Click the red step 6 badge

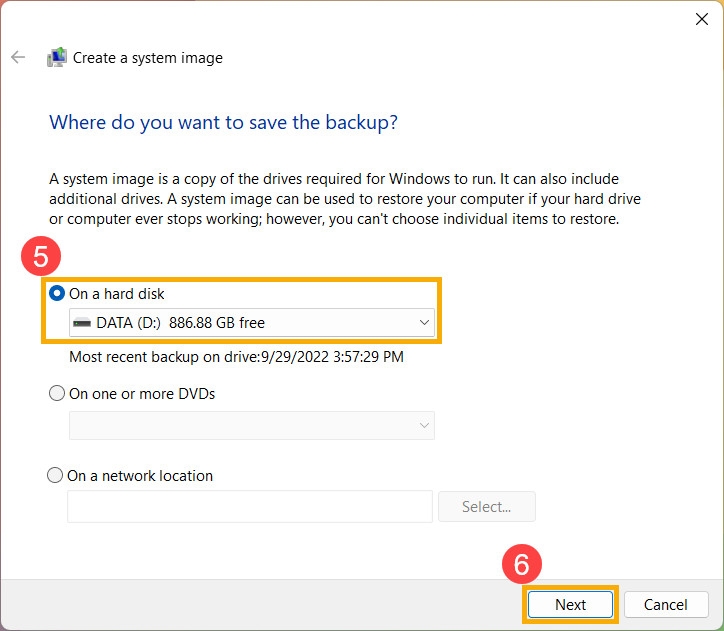(521, 566)
